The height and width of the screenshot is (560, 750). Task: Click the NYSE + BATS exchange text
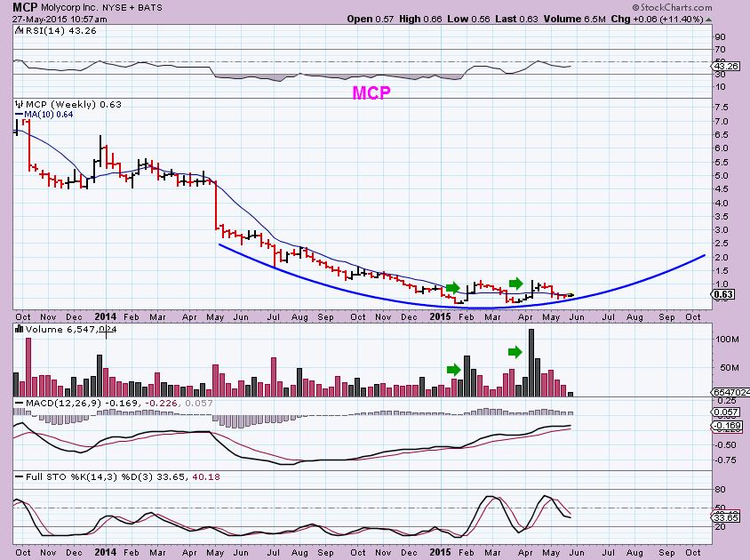132,8
